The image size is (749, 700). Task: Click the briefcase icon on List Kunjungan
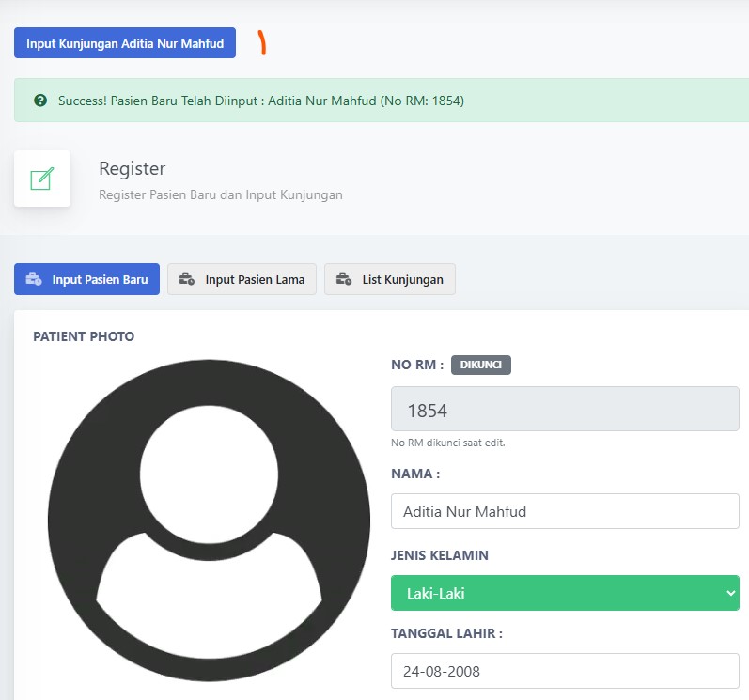(x=344, y=279)
